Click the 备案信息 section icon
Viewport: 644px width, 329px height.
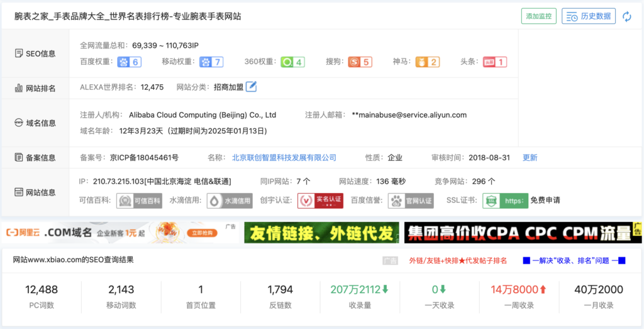(x=18, y=157)
